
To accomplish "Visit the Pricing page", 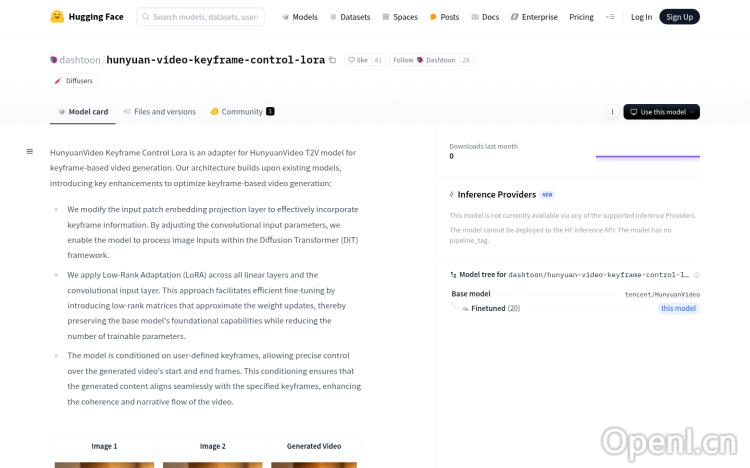I will point(581,17).
